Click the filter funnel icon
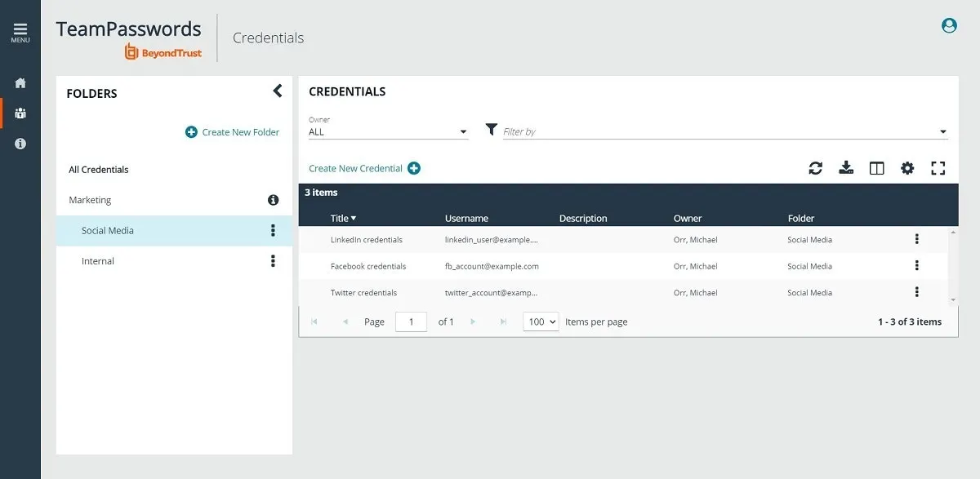 pos(491,130)
